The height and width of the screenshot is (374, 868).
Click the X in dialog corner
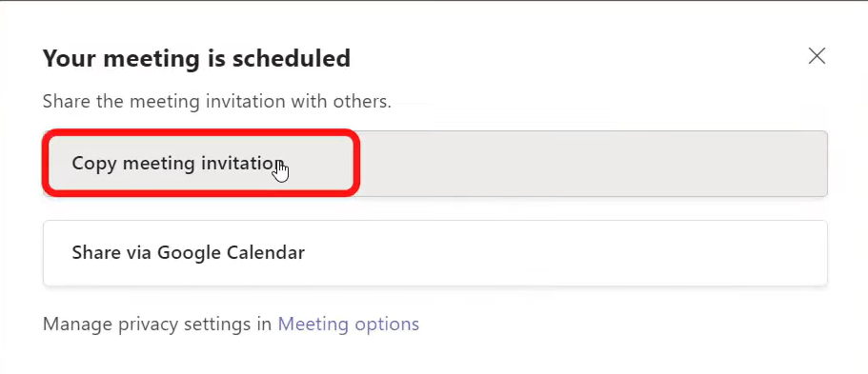(x=817, y=56)
